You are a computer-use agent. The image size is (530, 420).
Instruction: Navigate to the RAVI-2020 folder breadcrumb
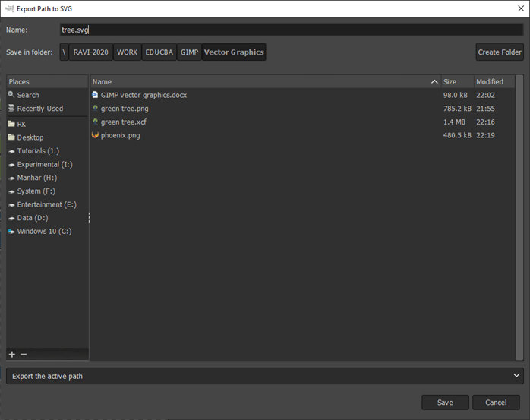click(90, 52)
